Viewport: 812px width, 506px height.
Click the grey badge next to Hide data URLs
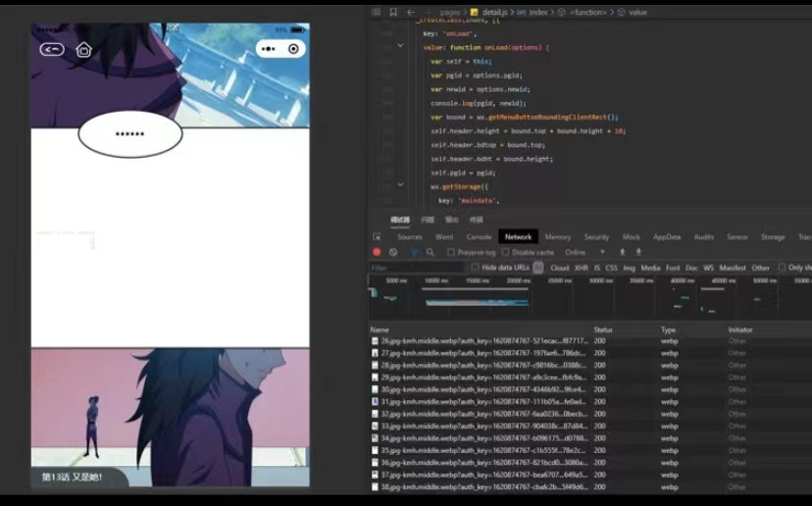538,268
